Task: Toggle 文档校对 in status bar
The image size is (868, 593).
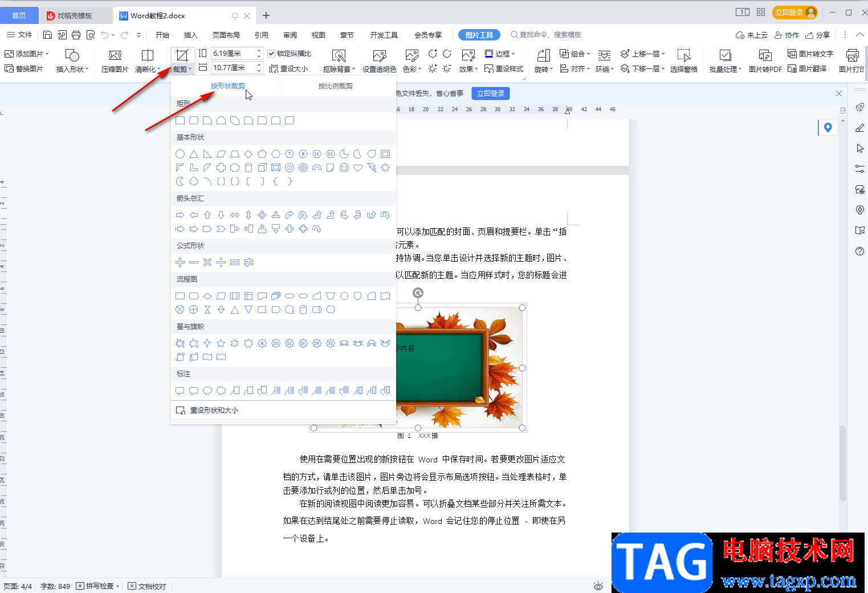Action: pyautogui.click(x=147, y=586)
